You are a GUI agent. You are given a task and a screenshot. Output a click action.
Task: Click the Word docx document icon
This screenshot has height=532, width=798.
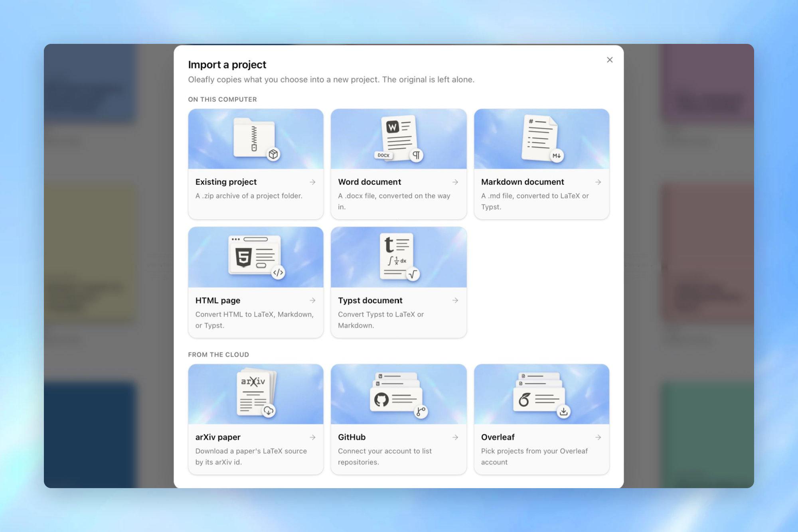(x=399, y=138)
